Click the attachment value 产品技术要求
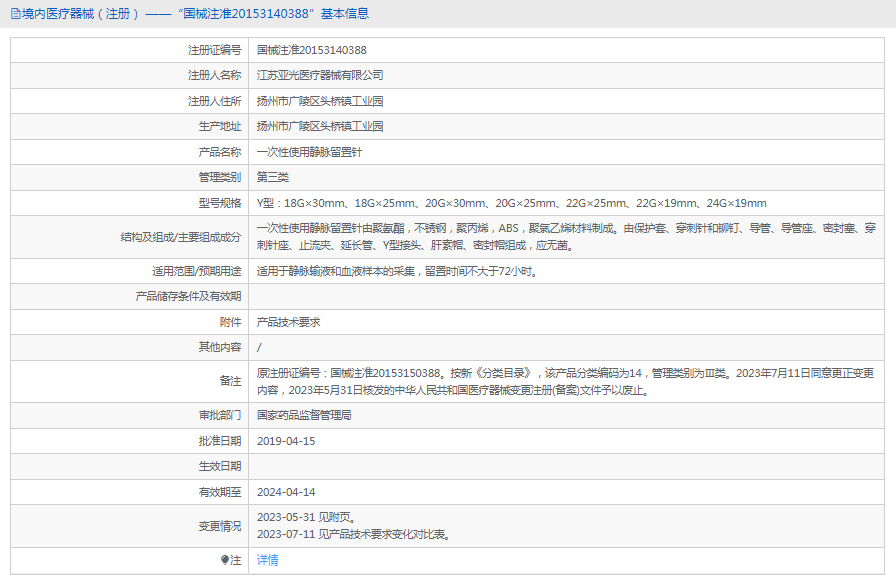Screen dimensions: 896x576 pyautogui.click(x=289, y=322)
